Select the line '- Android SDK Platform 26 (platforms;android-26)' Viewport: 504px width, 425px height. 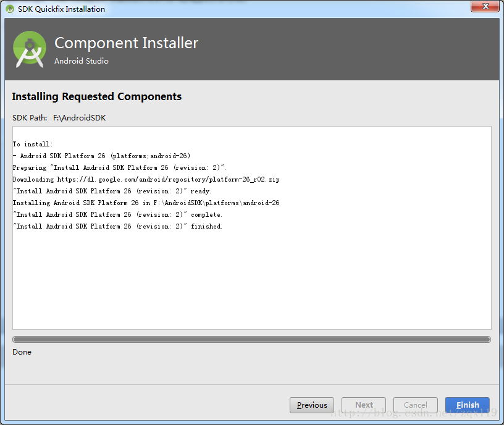pos(101,156)
